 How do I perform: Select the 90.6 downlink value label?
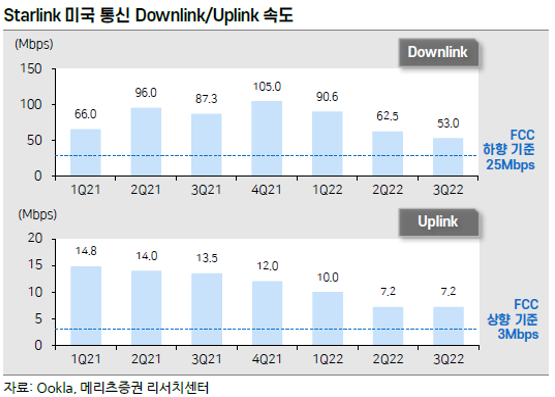tap(327, 97)
